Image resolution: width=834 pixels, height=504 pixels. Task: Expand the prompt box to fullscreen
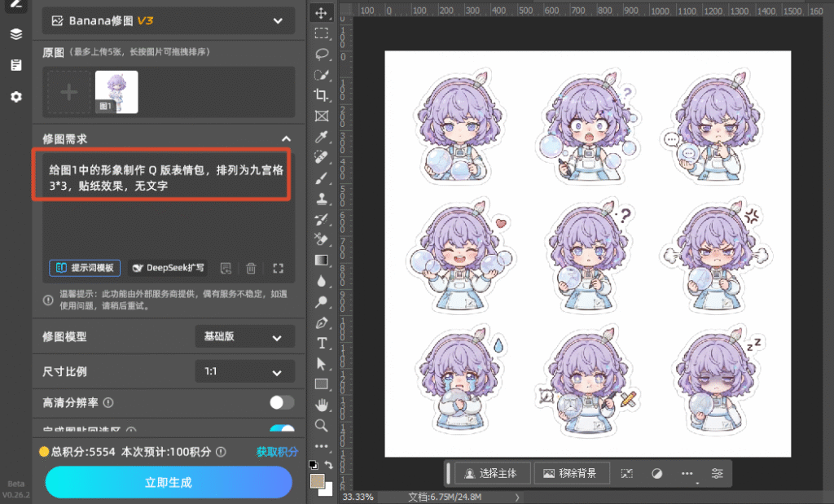click(279, 269)
